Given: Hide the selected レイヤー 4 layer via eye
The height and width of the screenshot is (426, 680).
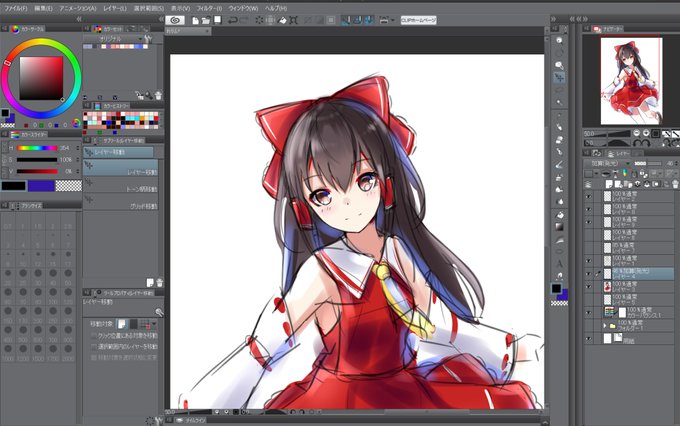Looking at the screenshot, I should 588,274.
